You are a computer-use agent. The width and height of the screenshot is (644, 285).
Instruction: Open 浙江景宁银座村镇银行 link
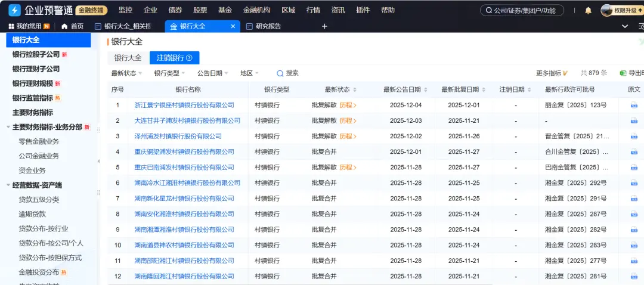184,105
